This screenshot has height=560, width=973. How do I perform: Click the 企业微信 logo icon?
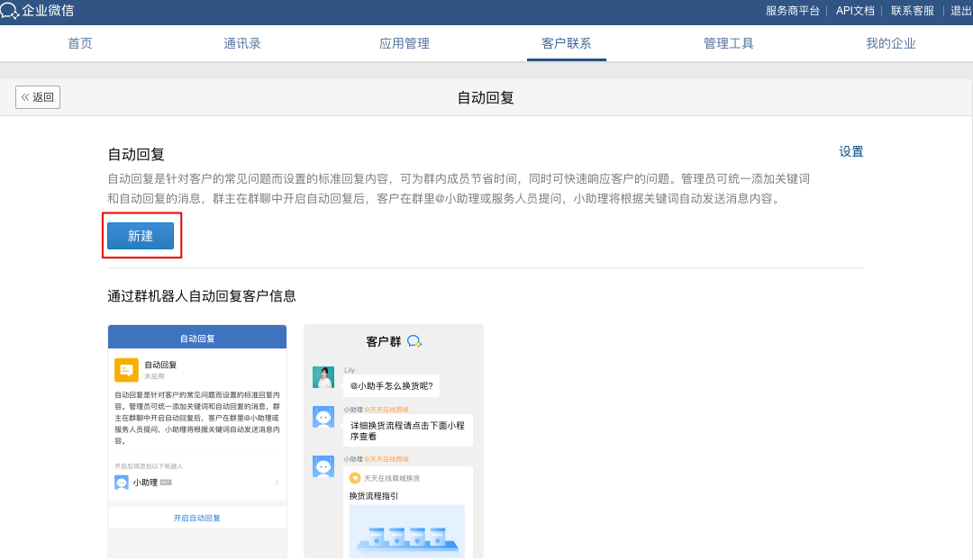point(10,11)
